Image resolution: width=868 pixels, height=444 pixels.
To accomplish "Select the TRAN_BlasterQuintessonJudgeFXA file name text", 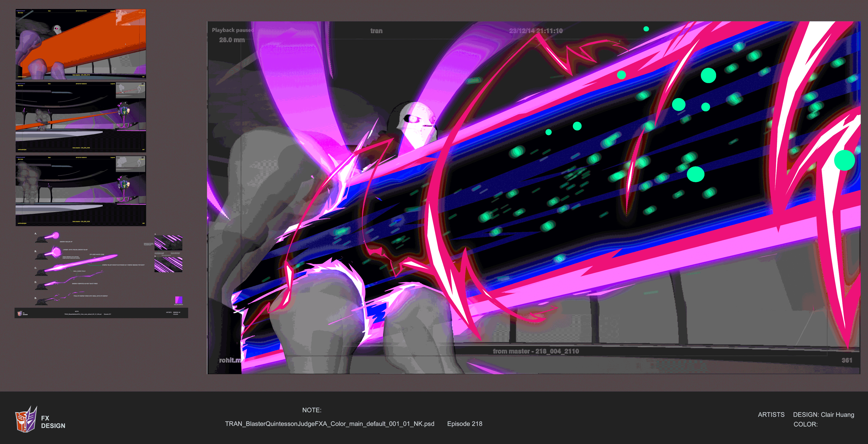I will [x=330, y=424].
